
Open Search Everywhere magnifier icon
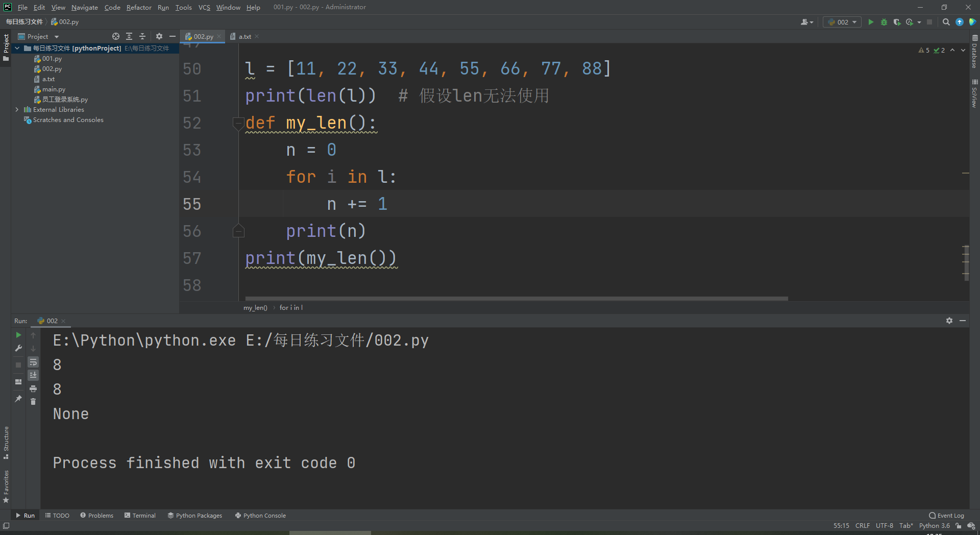tap(946, 22)
